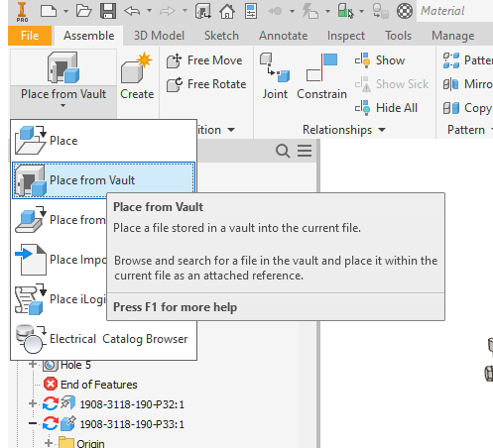Click Show relationships
This screenshot has width=493, height=448.
pyautogui.click(x=380, y=60)
